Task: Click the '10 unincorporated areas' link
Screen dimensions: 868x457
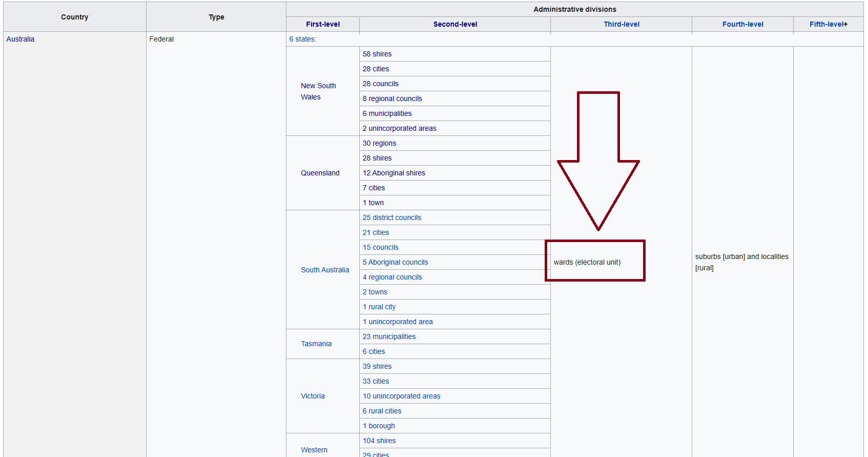Action: pos(402,396)
